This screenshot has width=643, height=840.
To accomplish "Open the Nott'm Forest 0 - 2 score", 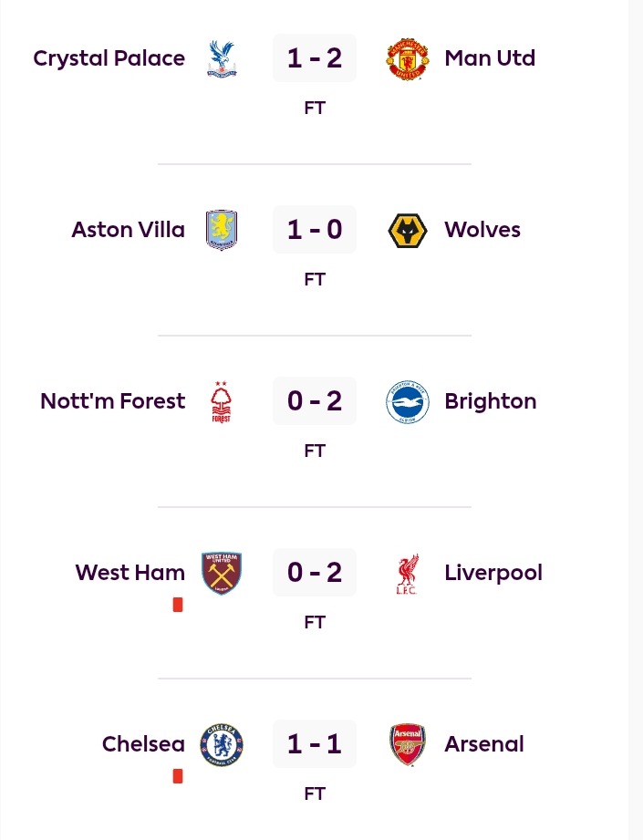I will pos(315,401).
